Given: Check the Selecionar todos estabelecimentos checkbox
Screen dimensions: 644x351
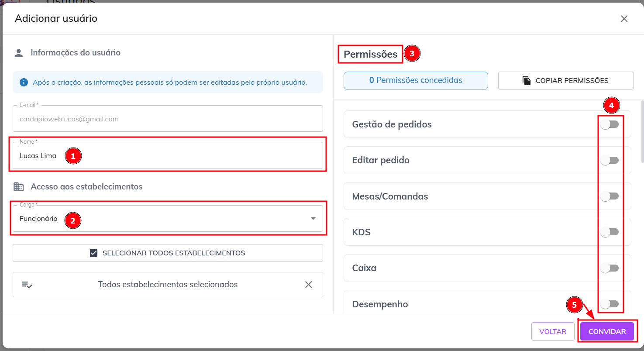Looking at the screenshot, I should click(93, 253).
